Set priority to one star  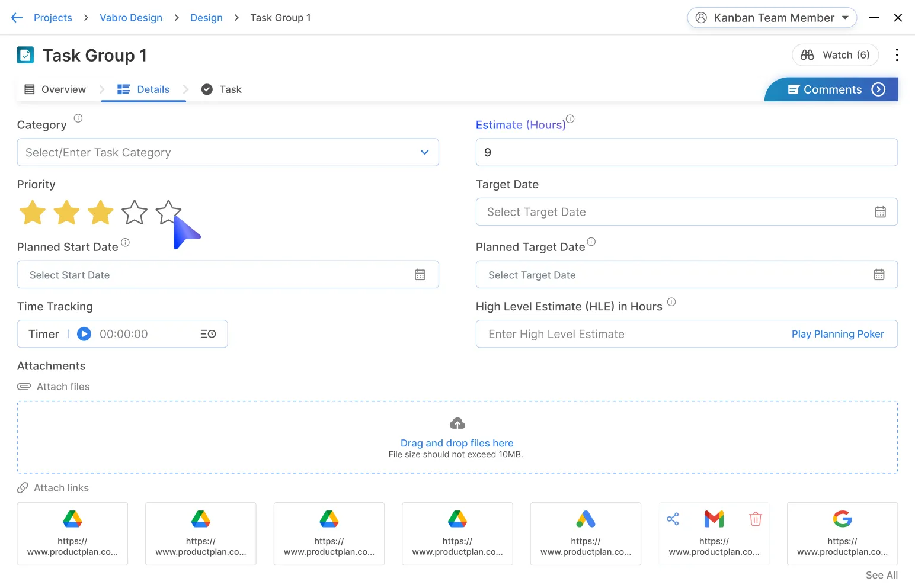(x=33, y=212)
